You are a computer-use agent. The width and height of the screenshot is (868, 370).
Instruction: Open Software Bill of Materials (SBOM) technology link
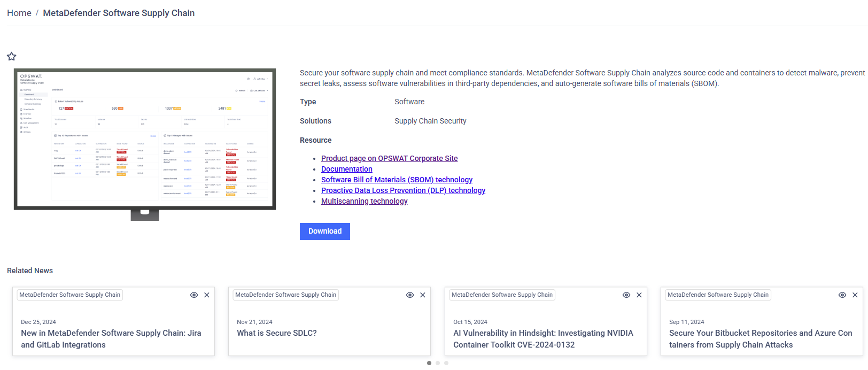[397, 180]
